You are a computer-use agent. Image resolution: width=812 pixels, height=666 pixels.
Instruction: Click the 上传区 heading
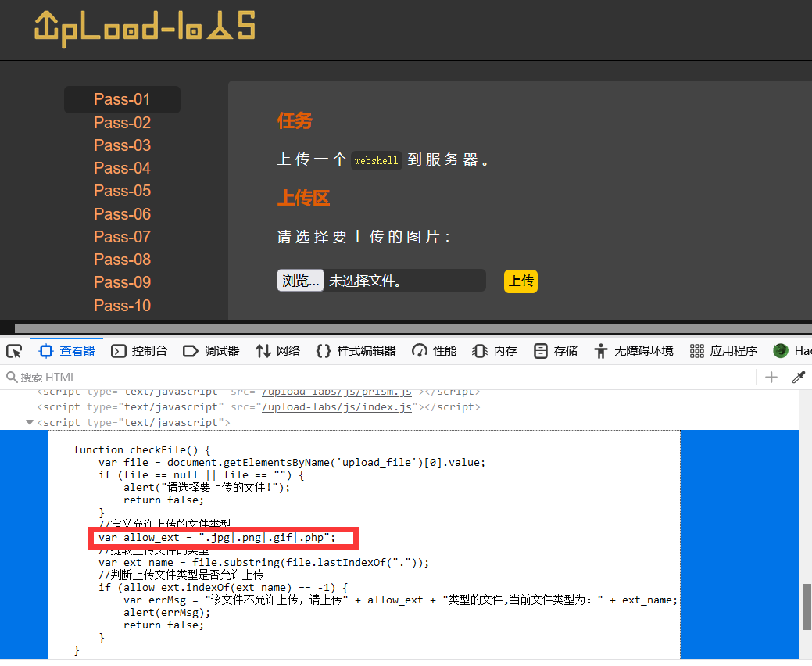coord(303,198)
